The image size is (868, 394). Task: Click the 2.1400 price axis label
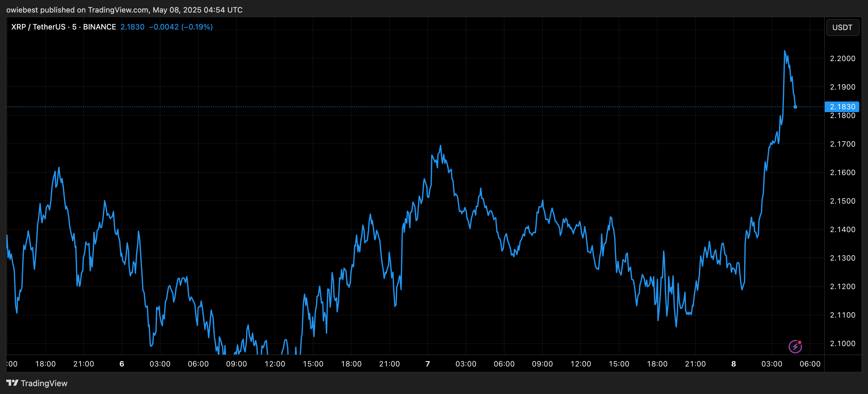point(842,230)
